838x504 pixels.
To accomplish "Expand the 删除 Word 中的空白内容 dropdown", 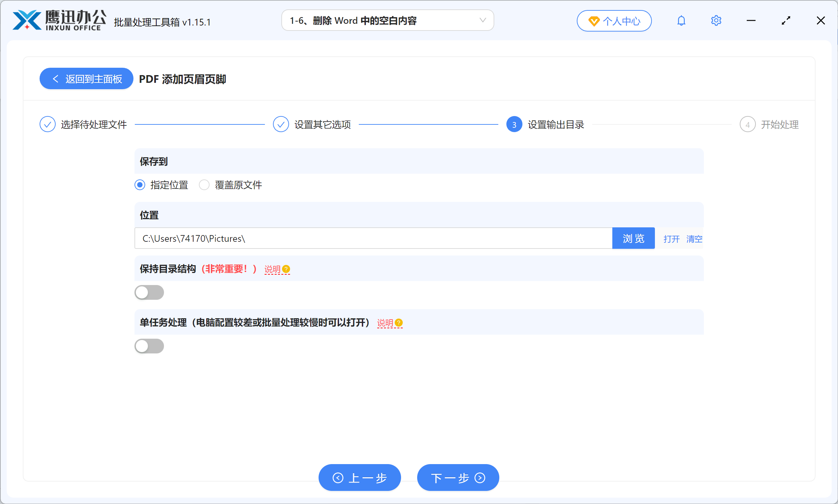I will [x=387, y=20].
